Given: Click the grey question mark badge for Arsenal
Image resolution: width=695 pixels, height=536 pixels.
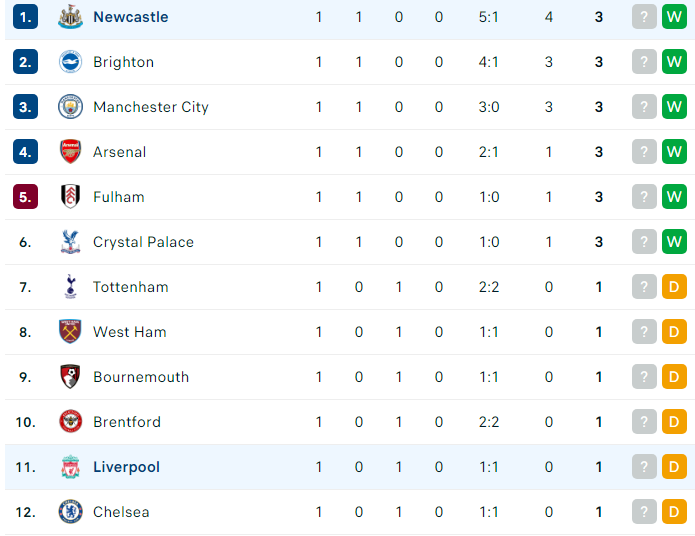Looking at the screenshot, I should [644, 152].
